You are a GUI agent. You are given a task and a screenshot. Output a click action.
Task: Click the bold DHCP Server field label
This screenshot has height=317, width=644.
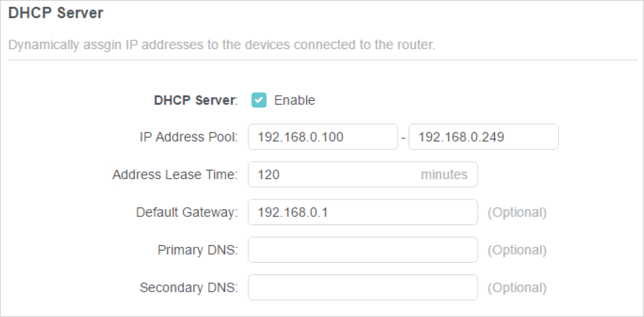195,100
